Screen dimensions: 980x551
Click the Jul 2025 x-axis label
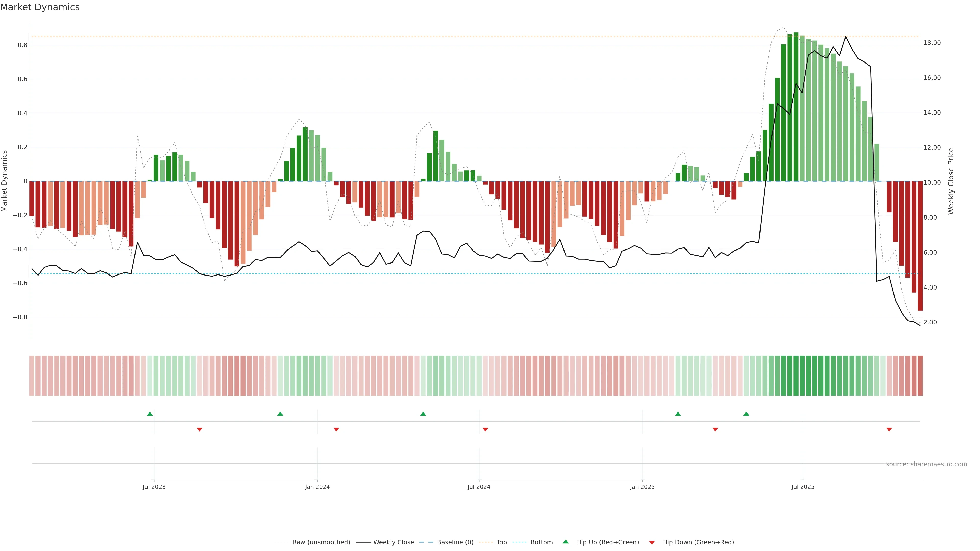click(803, 487)
